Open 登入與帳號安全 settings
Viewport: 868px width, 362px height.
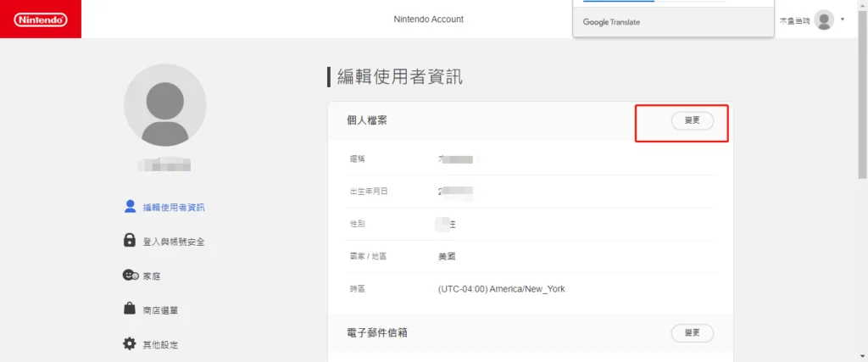(x=174, y=242)
